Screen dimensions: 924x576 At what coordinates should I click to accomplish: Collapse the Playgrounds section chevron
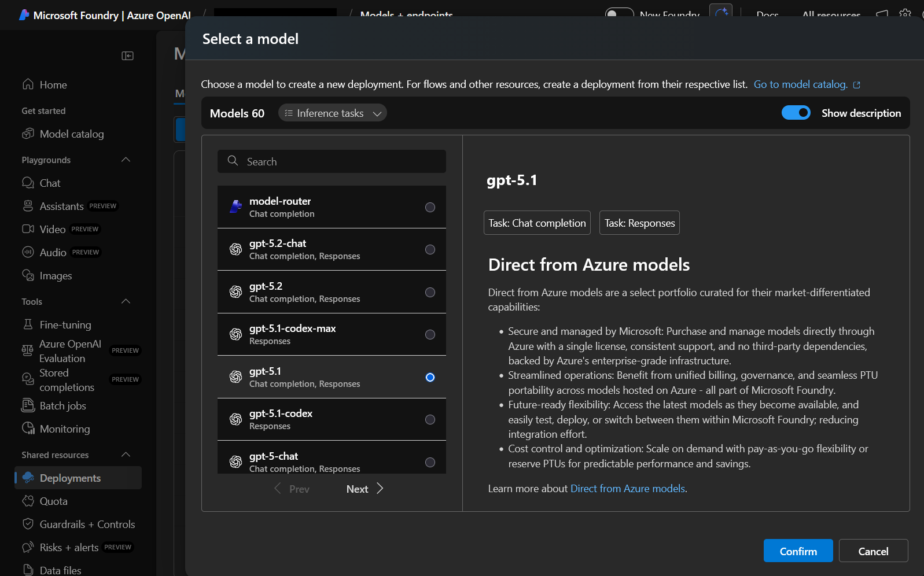(x=126, y=160)
